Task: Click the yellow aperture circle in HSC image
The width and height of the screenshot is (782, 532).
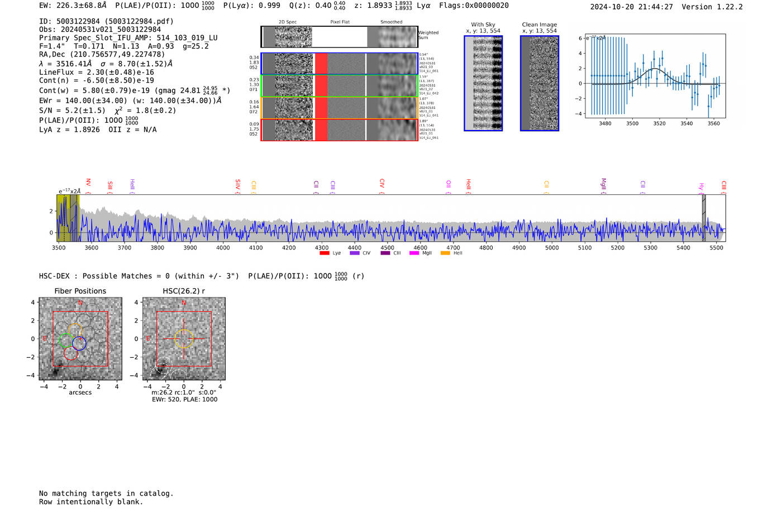Action: [184, 339]
